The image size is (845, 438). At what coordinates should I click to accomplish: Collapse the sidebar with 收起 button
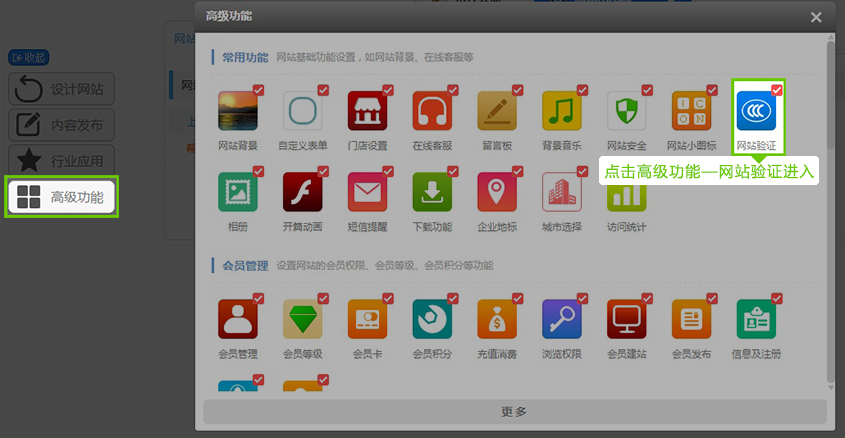pos(29,58)
